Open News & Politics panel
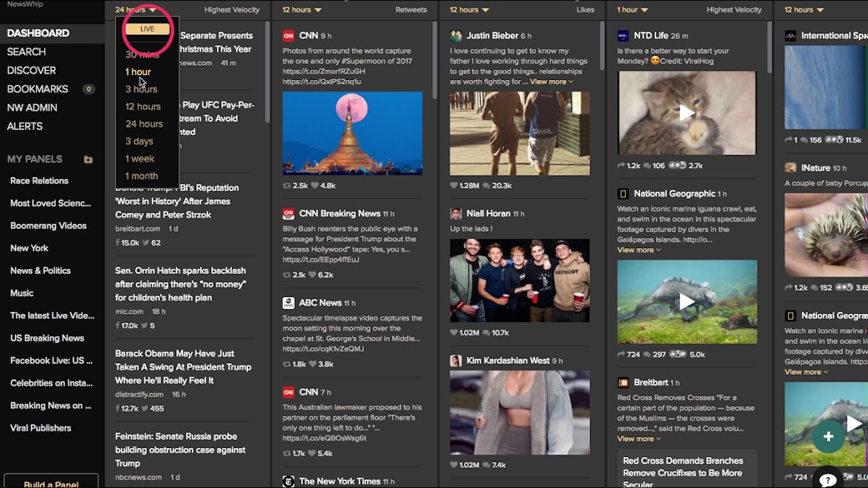This screenshot has height=488, width=868. point(40,270)
